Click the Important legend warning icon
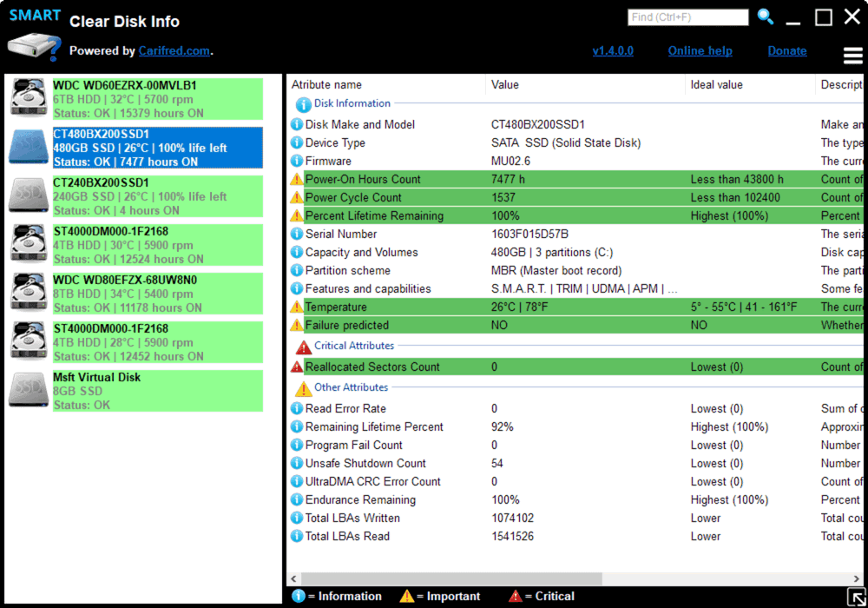This screenshot has width=868, height=608. click(406, 596)
